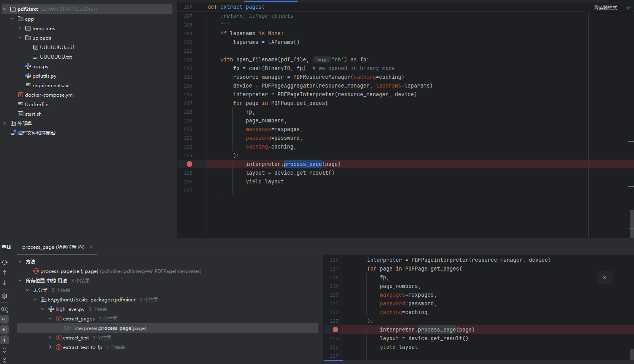Close the process_page search results tab
This screenshot has height=364, width=634.
tap(91, 247)
